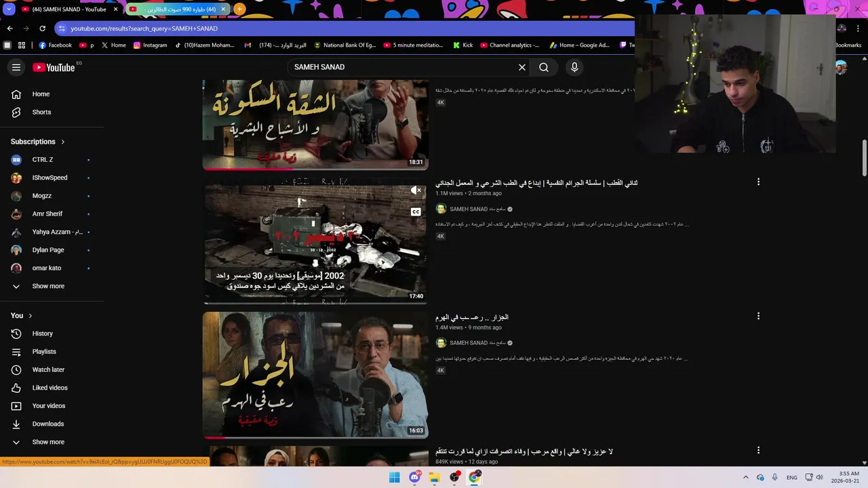
Task: Expand the You section chevron
Action: 30,316
